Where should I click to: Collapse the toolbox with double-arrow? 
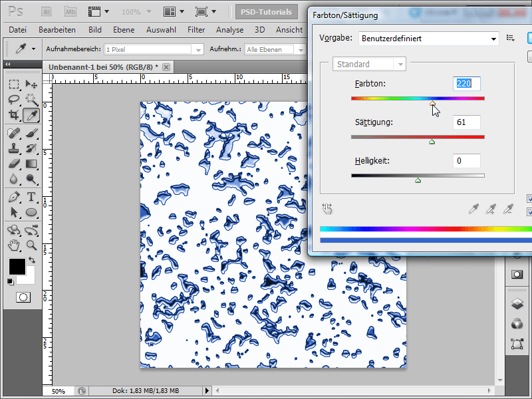point(8,64)
